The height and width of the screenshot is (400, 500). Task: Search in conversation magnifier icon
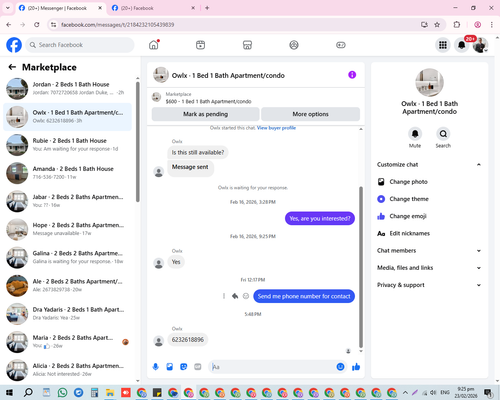point(443,134)
